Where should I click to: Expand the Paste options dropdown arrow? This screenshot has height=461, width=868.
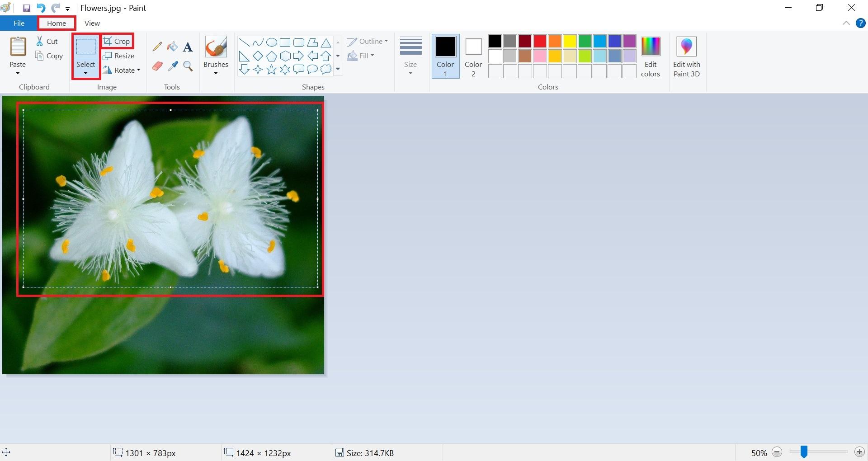coord(18,73)
